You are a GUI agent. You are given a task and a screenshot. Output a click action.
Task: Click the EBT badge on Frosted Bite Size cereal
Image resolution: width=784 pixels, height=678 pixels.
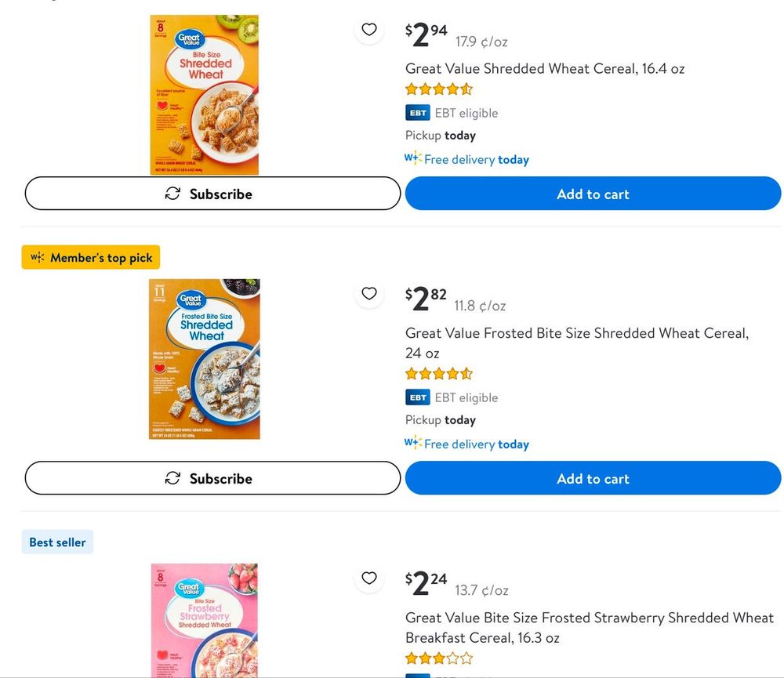418,397
